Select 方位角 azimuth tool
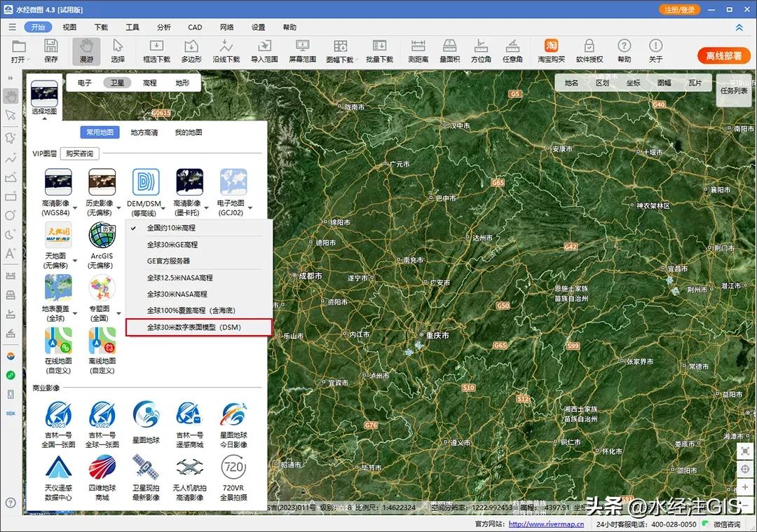Screen dimensions: 757x532 click(x=481, y=50)
